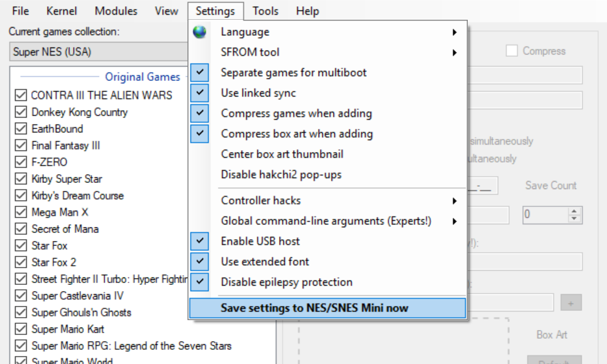This screenshot has width=607, height=364.
Task: Uncheck Super Ghouls'n Ghosts
Action: pos(21,312)
